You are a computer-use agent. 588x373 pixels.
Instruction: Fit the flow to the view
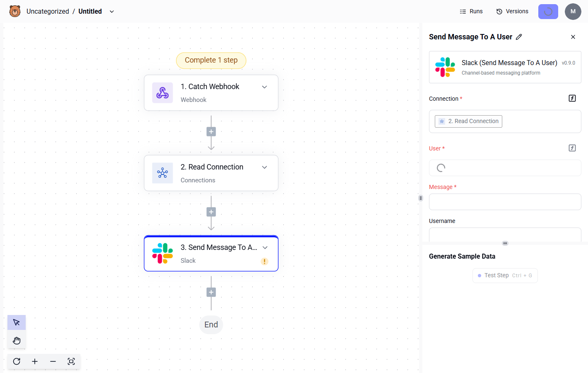pos(71,361)
